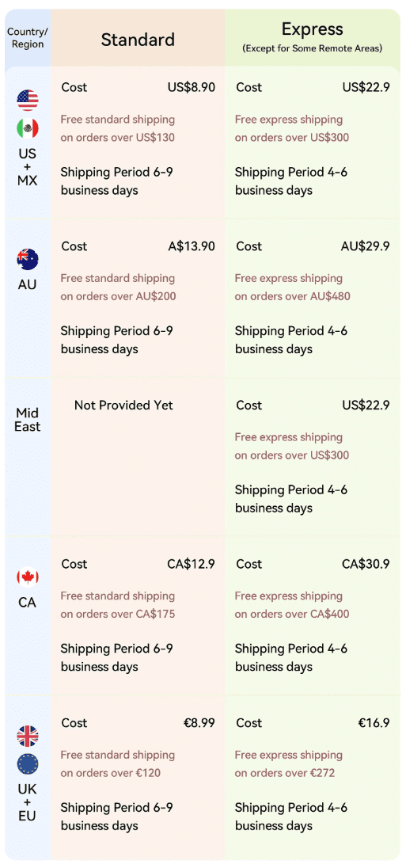The image size is (406, 868).
Task: Click the CA$12.9 standard cost value
Action: [x=191, y=564]
